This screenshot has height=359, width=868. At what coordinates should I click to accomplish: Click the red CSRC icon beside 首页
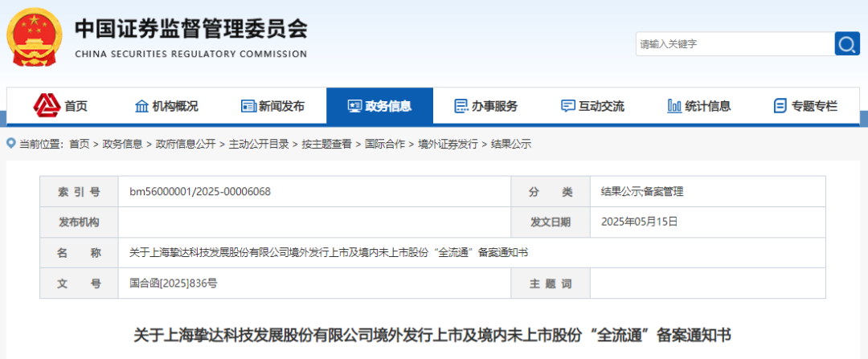pyautogui.click(x=47, y=105)
